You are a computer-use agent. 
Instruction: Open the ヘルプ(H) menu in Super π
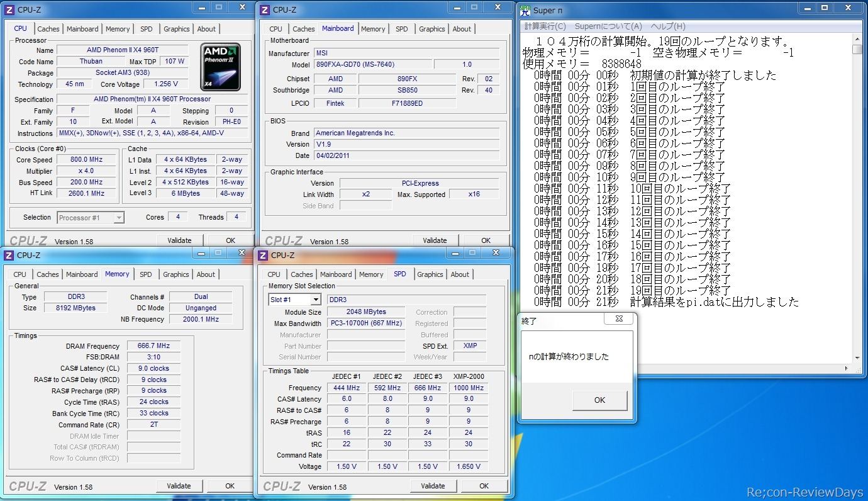[x=667, y=26]
